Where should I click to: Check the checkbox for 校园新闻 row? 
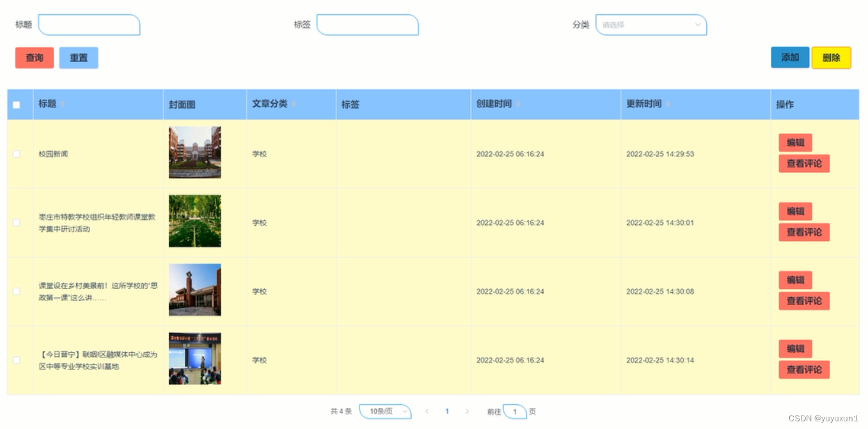[16, 153]
